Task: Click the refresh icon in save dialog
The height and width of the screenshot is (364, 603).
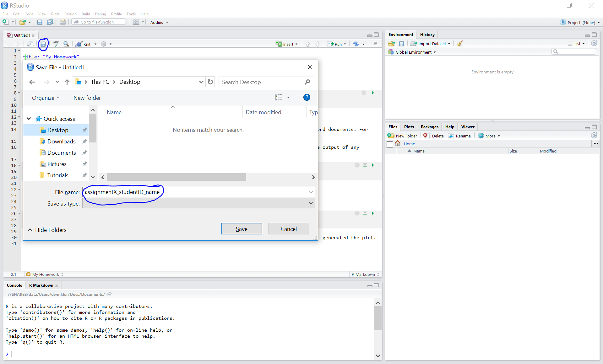Action: 210,82
